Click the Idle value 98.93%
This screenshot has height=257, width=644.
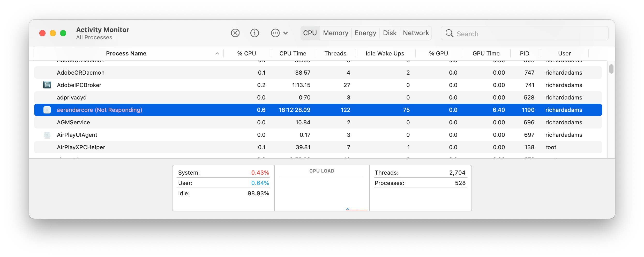pos(258,193)
